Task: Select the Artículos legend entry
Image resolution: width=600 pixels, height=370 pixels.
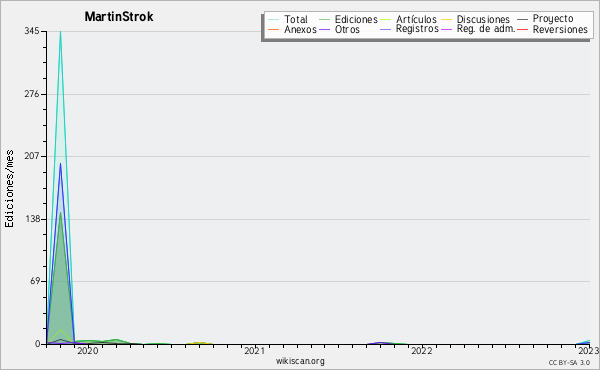Action: tap(416, 19)
